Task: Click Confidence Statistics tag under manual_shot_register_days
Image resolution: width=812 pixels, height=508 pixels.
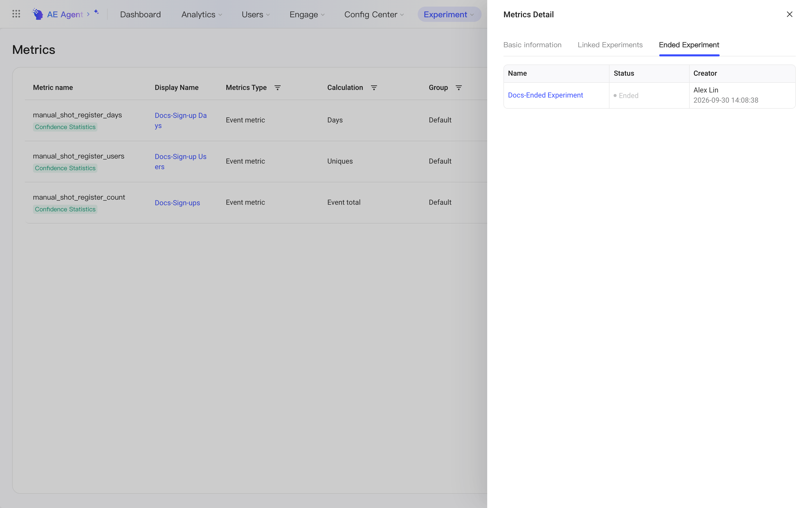Action: pyautogui.click(x=65, y=127)
